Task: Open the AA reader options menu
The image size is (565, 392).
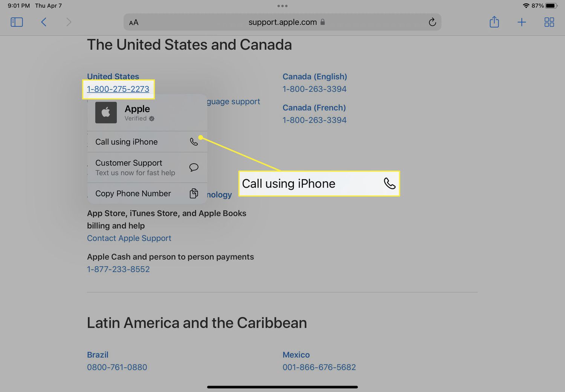Action: 134,23
